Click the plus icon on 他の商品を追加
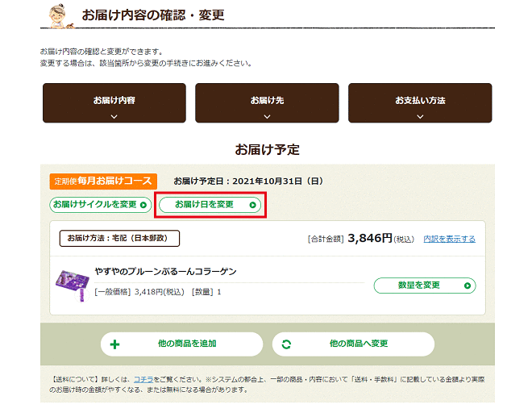 [x=114, y=344]
